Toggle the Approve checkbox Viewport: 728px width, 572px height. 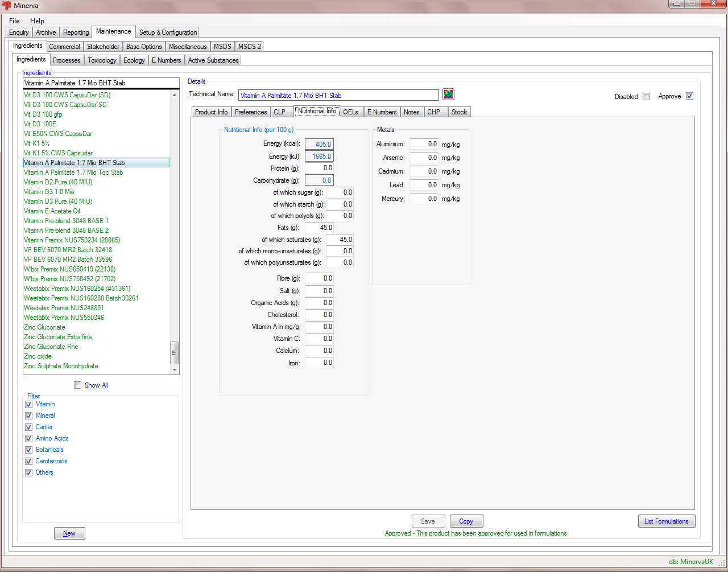pyautogui.click(x=689, y=96)
